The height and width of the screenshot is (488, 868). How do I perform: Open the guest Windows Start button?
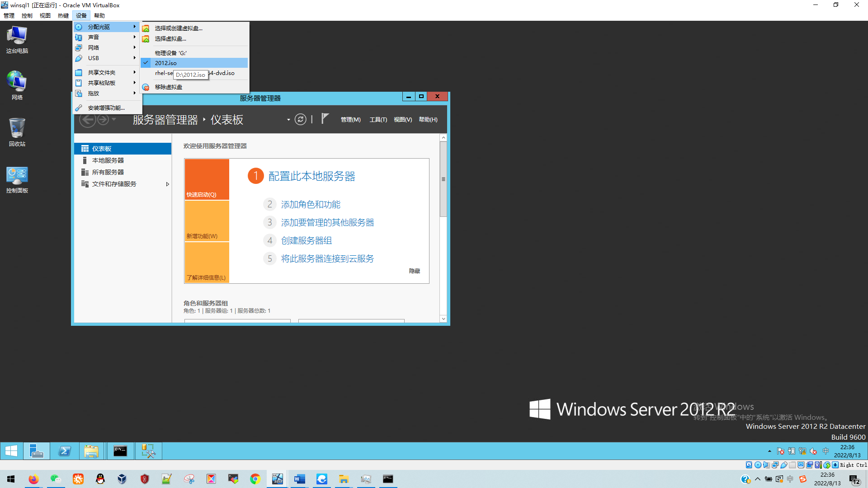(x=11, y=451)
